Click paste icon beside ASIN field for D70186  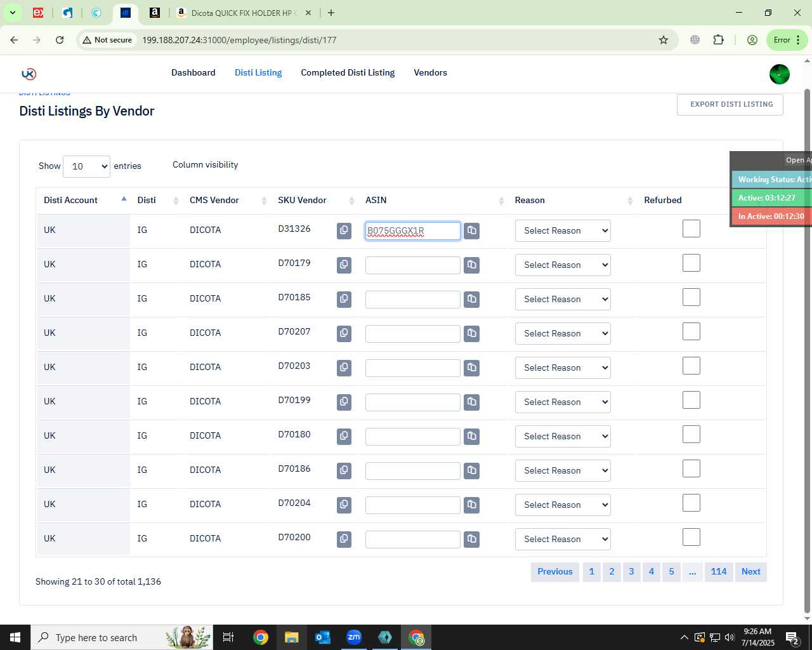pos(471,470)
